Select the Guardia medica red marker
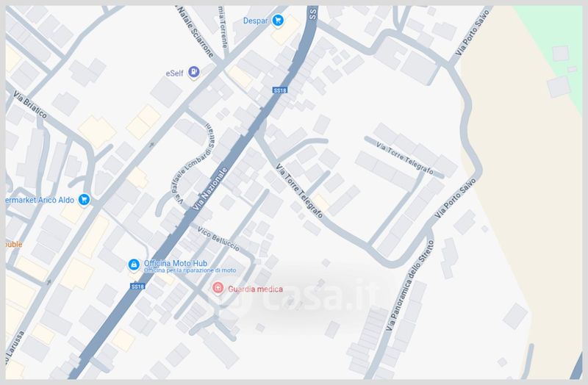The height and width of the screenshot is (385, 588). point(218,288)
